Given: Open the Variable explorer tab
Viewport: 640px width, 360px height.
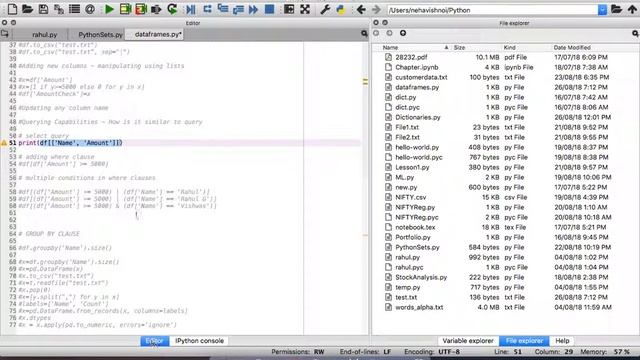Looking at the screenshot, I should click(x=468, y=340).
